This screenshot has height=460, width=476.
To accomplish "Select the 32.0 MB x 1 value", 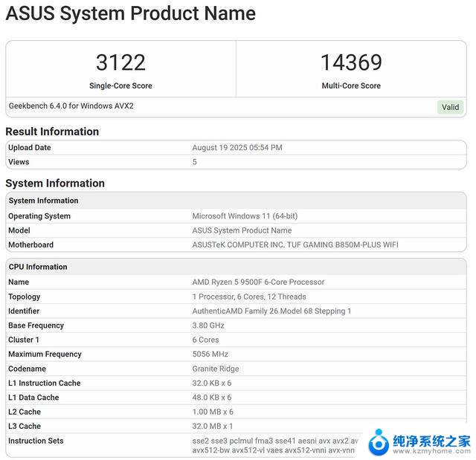I will click(213, 426).
